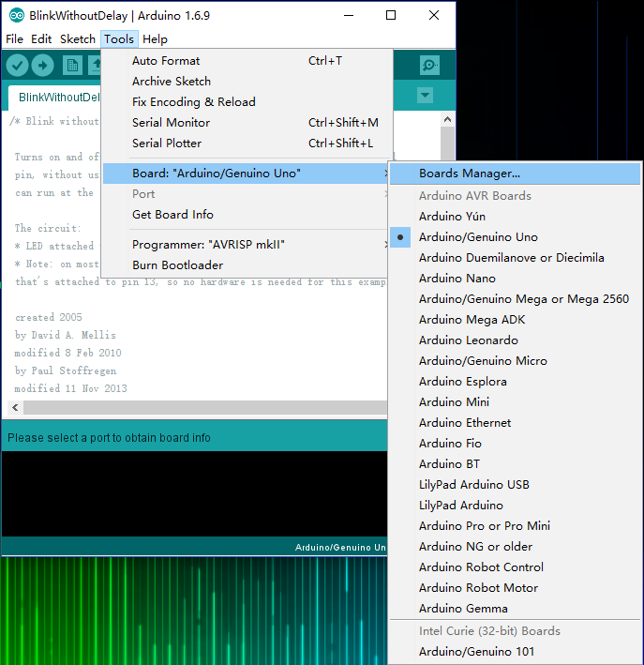
Task: Select Arduino/Genuino Mega or Mega 2560
Action: tap(515, 299)
